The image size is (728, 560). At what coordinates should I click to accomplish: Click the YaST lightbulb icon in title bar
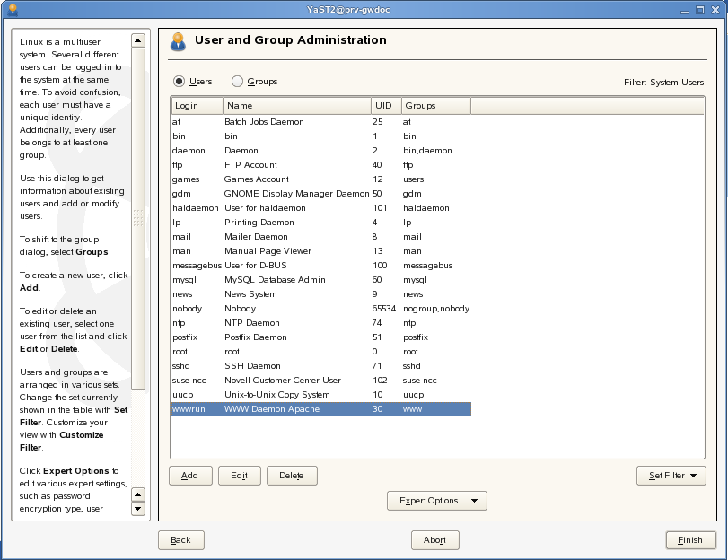pyautogui.click(x=13, y=10)
